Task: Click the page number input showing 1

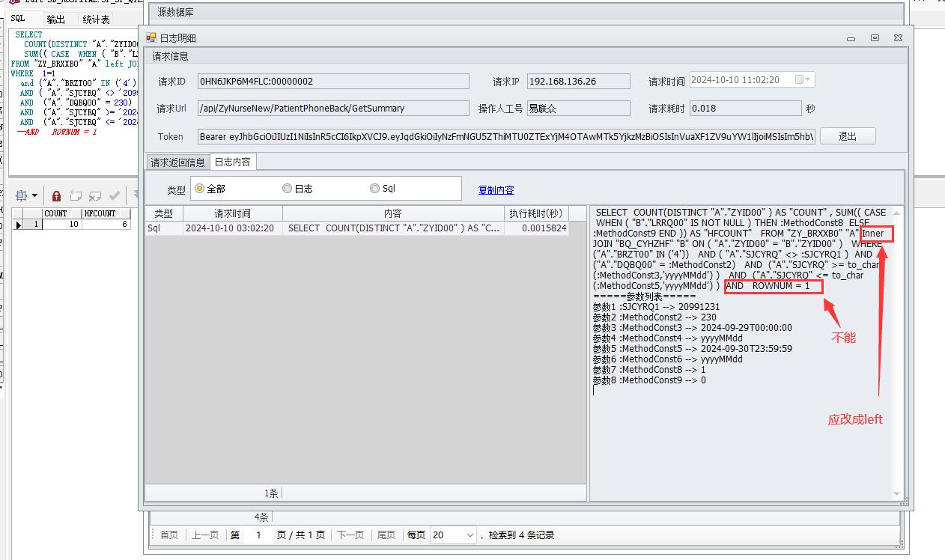Action: [259, 535]
